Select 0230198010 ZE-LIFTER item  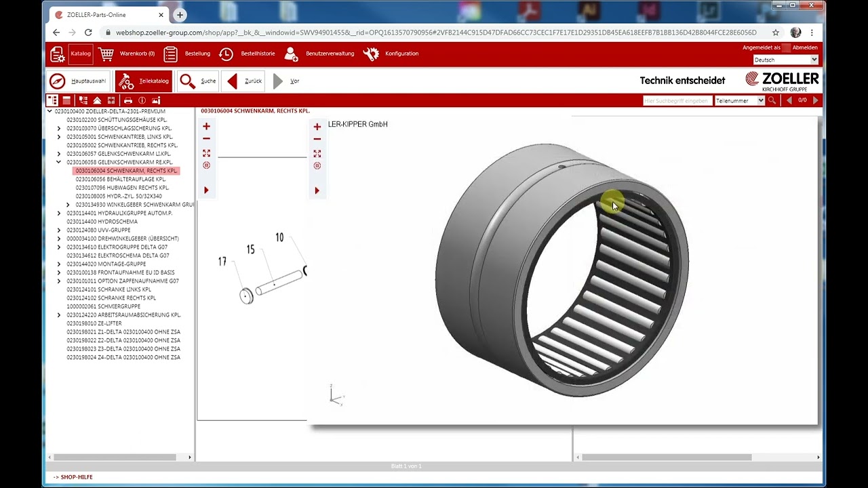click(94, 323)
